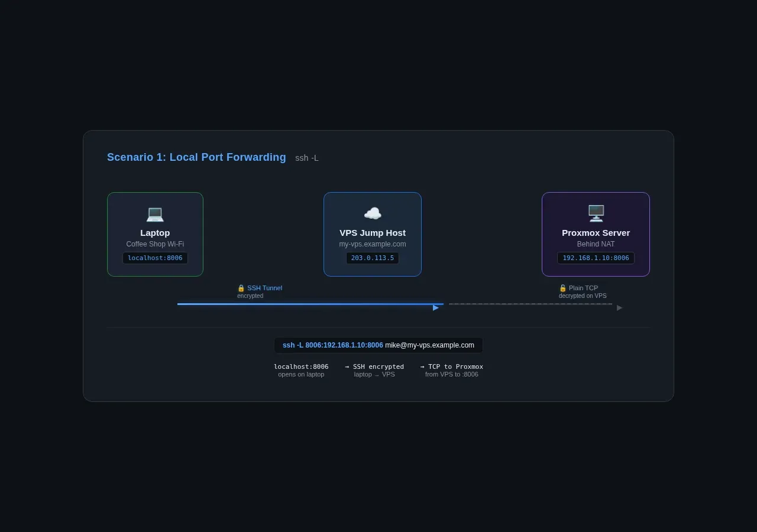The image size is (757, 532).
Task: Click the 'Proxmox Server' card title
Action: [x=596, y=233]
